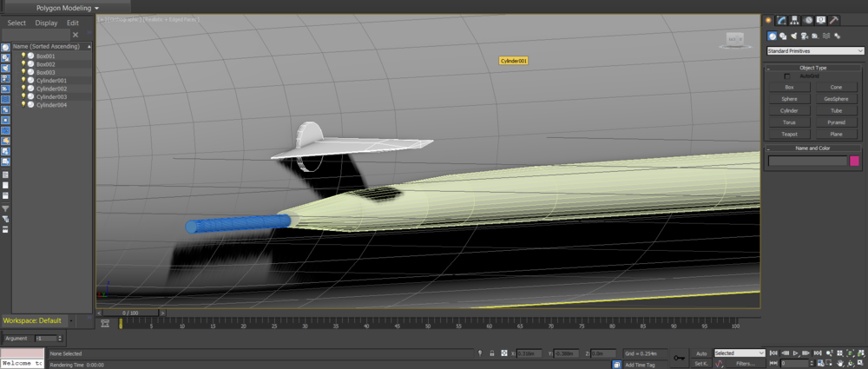Open the Display menu in scene explorer
Screen dimensions: 868x369
point(47,23)
